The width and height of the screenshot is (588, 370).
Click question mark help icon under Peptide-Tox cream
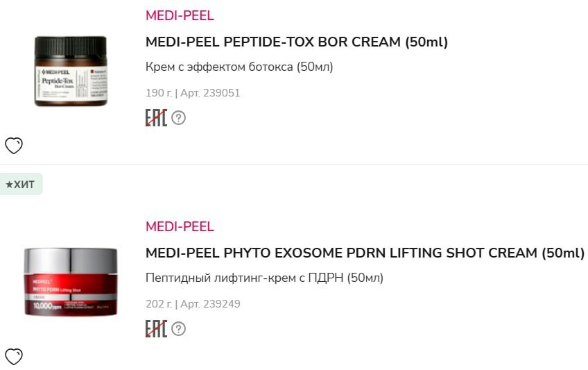tap(178, 118)
